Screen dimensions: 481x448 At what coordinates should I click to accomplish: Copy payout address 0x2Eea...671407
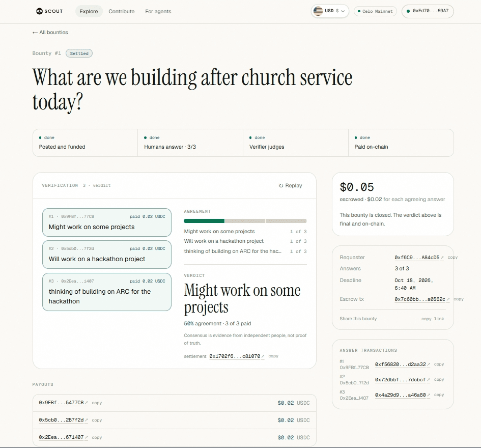[97, 437]
